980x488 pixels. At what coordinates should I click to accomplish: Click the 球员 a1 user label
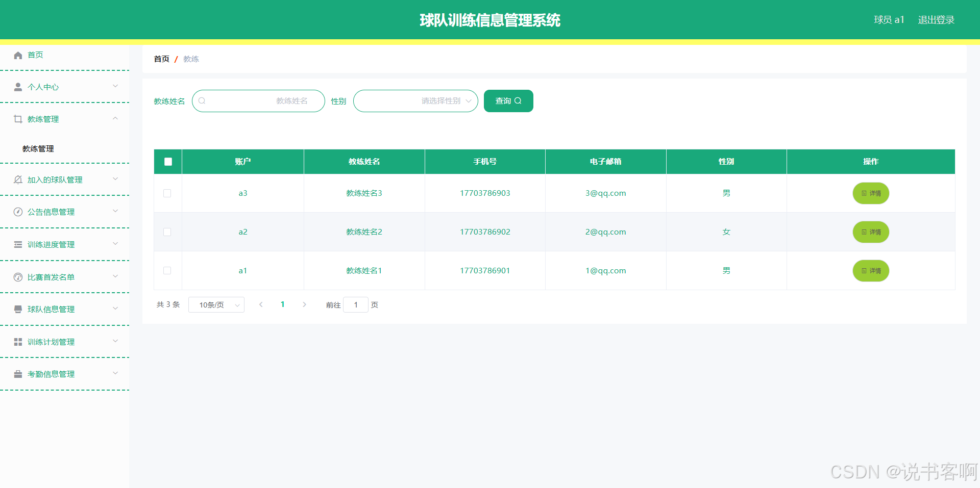(x=889, y=20)
